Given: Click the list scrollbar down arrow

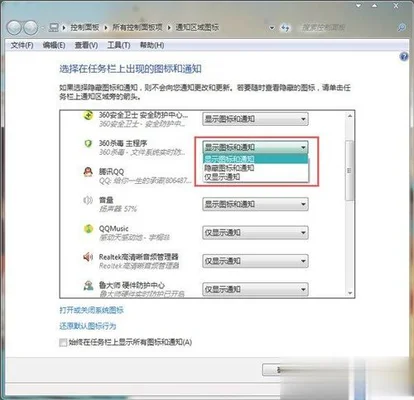Looking at the screenshot, I should 350,293.
